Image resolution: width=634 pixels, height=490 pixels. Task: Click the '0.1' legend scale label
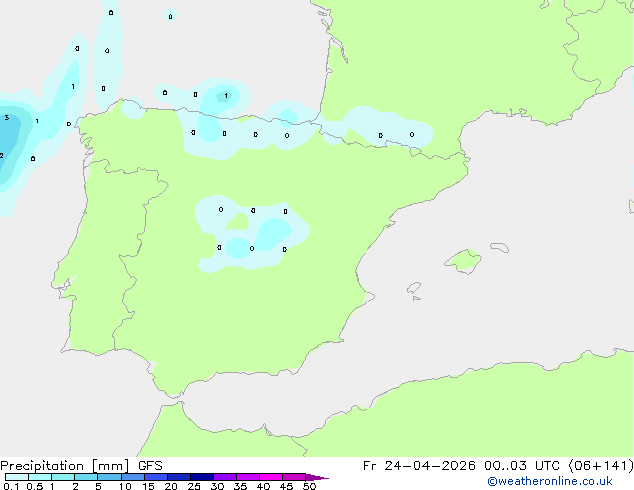11,486
